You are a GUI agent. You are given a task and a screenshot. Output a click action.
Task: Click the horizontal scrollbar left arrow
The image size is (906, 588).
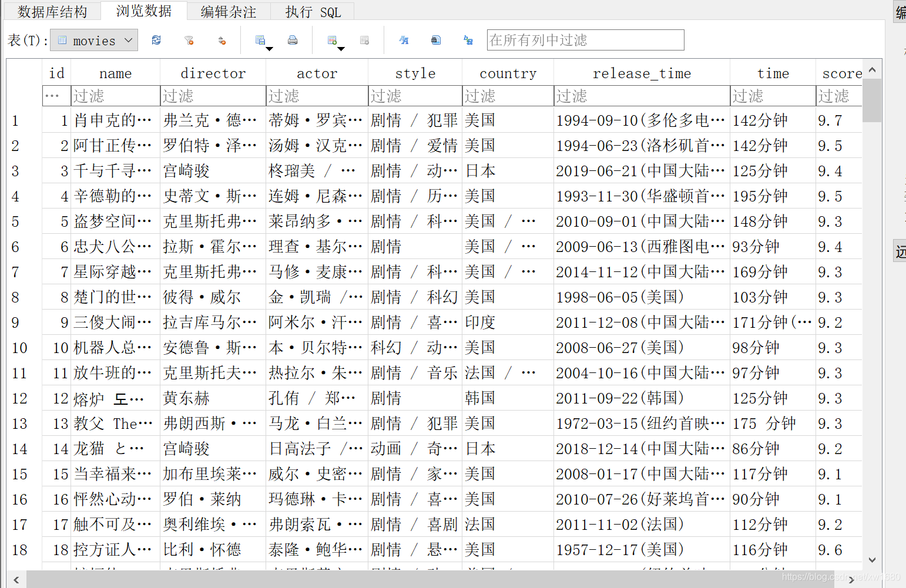(16, 579)
